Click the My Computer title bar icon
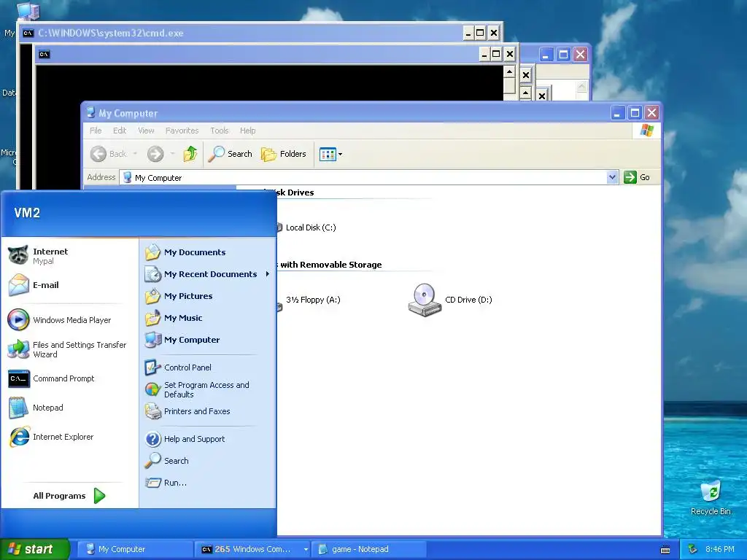 [x=90, y=113]
